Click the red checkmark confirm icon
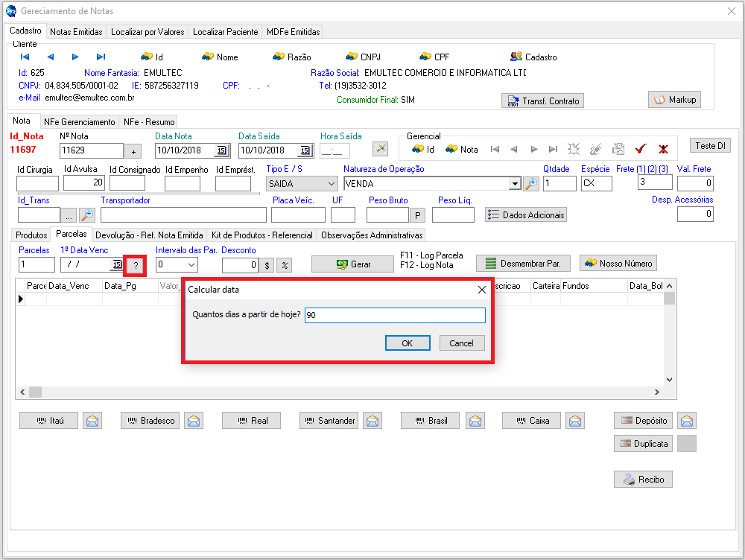 pyautogui.click(x=641, y=149)
